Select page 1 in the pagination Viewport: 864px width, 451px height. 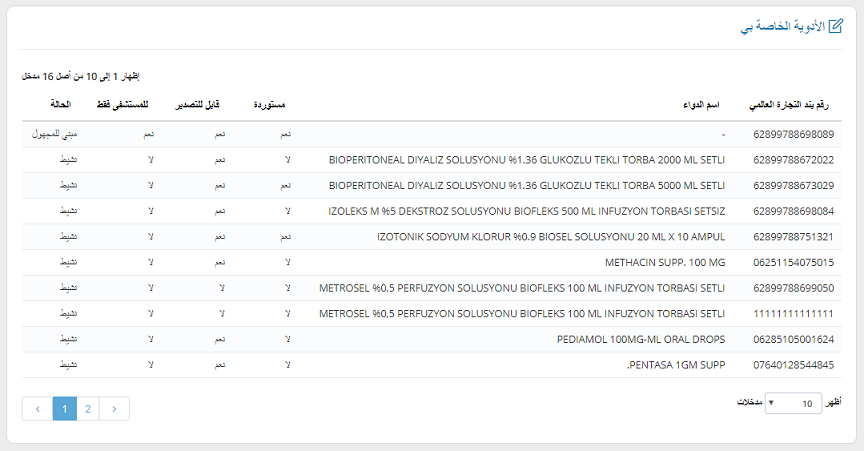[64, 409]
